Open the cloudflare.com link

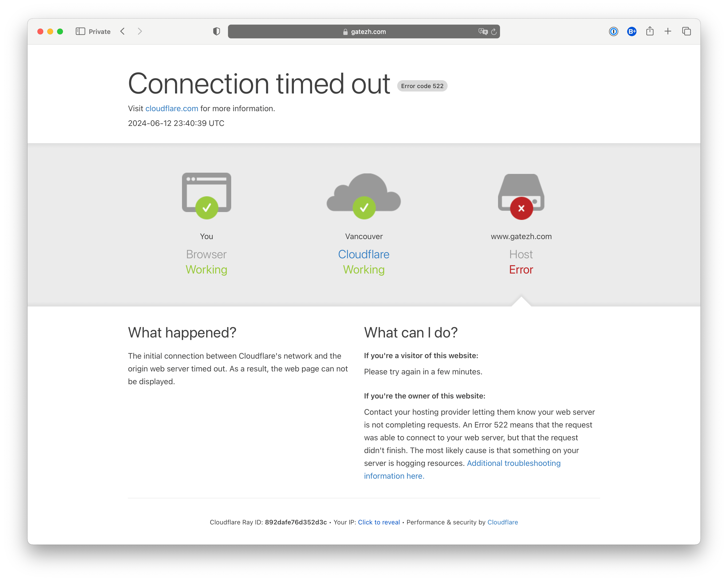tap(171, 108)
